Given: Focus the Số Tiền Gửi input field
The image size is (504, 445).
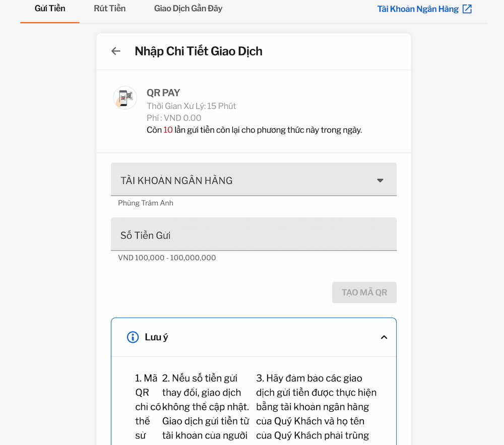Looking at the screenshot, I should click(x=254, y=235).
